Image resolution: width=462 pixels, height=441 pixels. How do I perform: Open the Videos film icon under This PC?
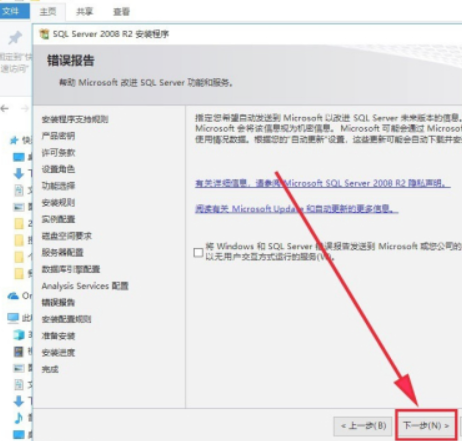[x=19, y=351]
